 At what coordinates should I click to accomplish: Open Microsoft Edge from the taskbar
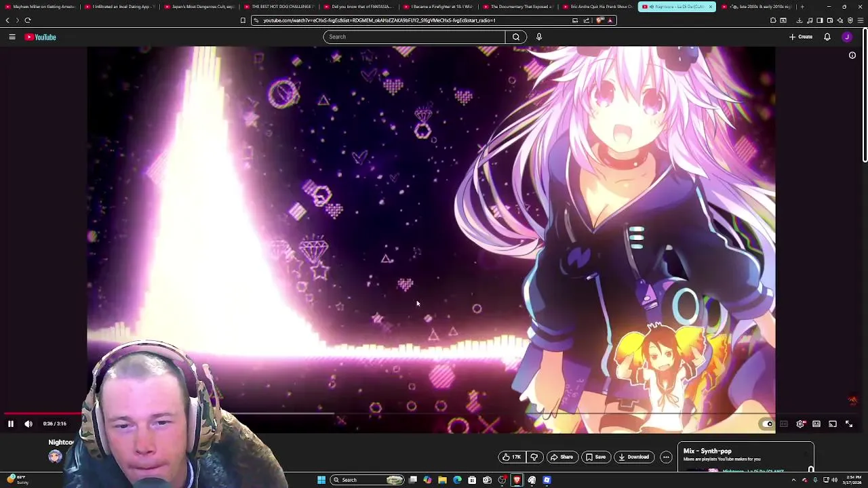tap(457, 480)
